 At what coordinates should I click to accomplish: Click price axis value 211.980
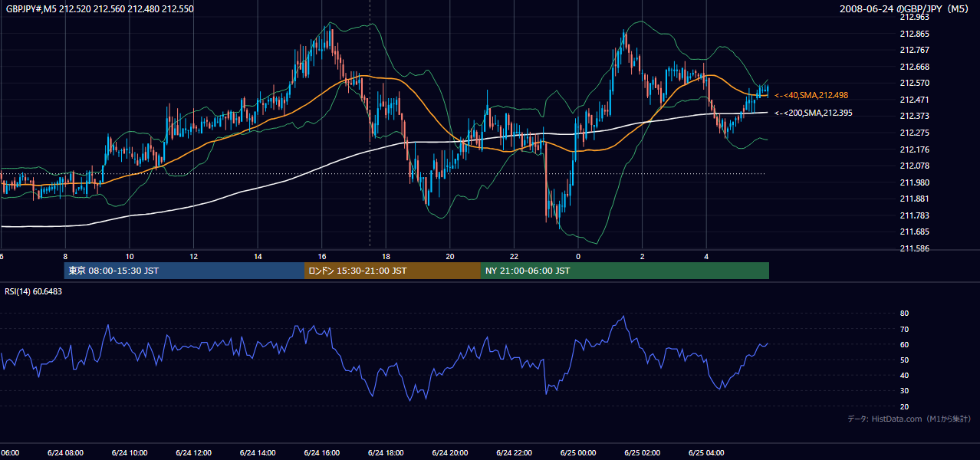pos(914,182)
